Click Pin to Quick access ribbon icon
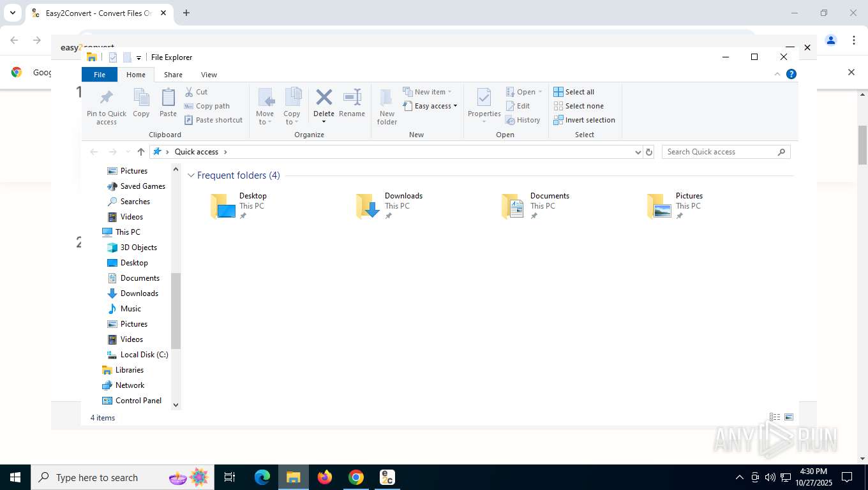 tap(107, 106)
